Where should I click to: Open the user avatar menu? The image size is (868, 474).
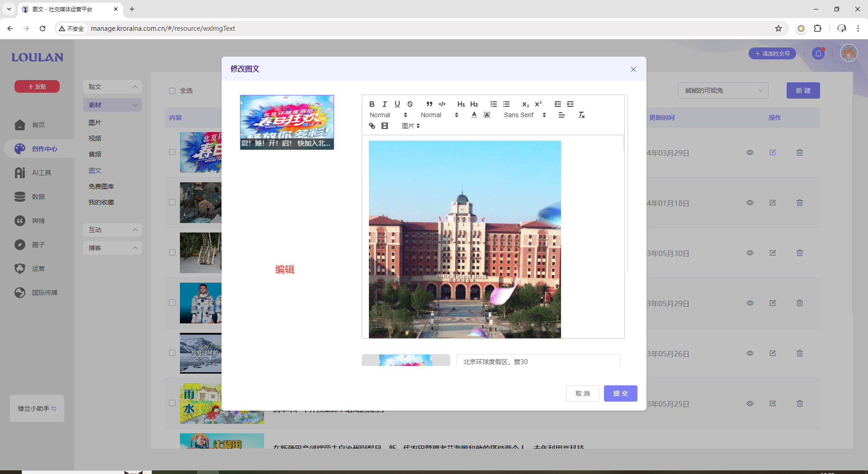point(849,53)
